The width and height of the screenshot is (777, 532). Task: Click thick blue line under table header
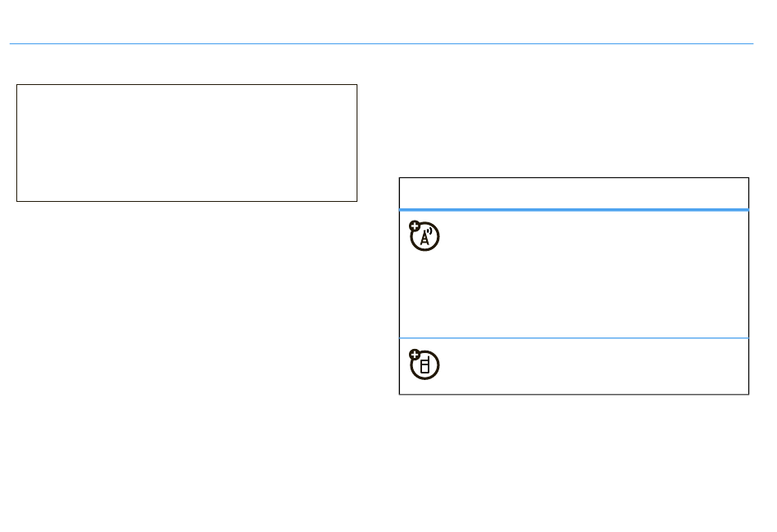pyautogui.click(x=573, y=210)
